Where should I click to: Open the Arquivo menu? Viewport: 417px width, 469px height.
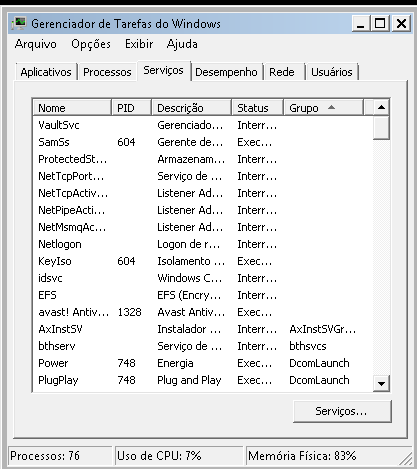click(x=35, y=44)
